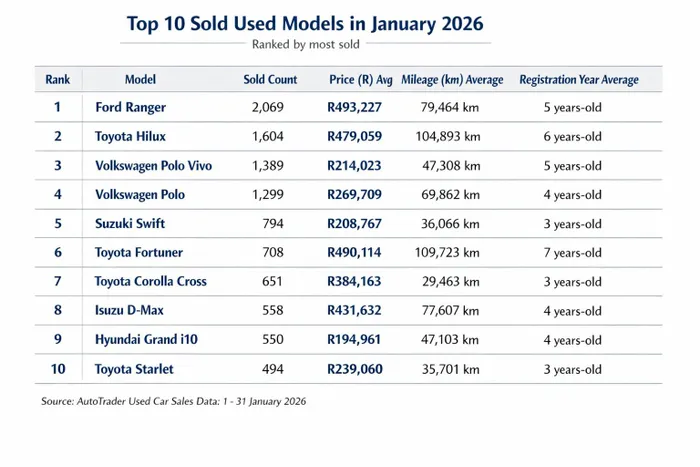
Task: Click the Toyota Starlet model name
Action: [134, 369]
